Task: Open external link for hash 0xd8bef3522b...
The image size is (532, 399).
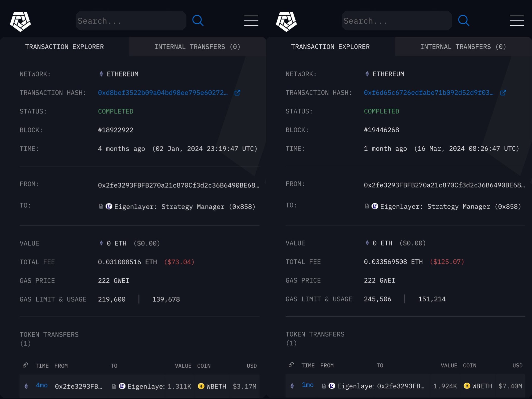Action: click(x=237, y=93)
